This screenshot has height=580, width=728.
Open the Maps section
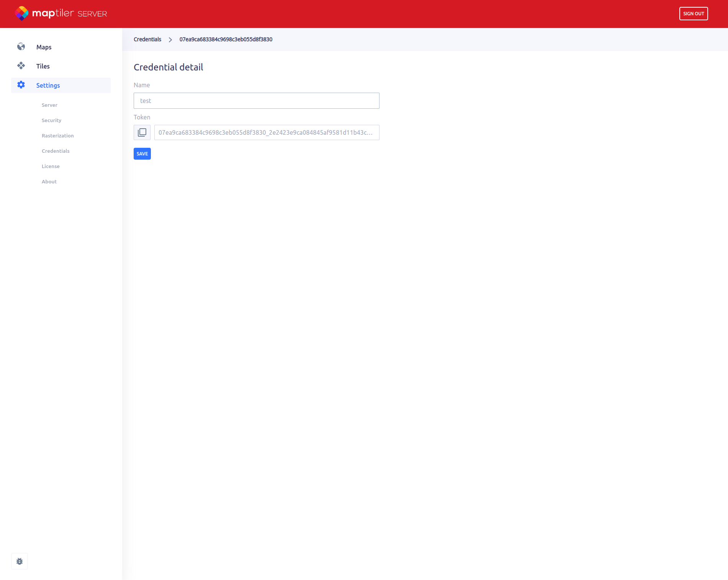point(44,47)
